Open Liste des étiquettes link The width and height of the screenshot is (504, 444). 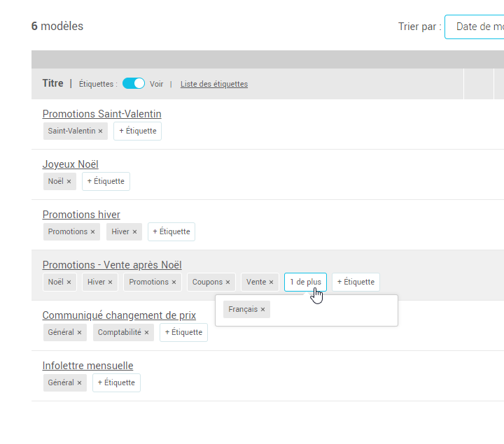(x=213, y=84)
